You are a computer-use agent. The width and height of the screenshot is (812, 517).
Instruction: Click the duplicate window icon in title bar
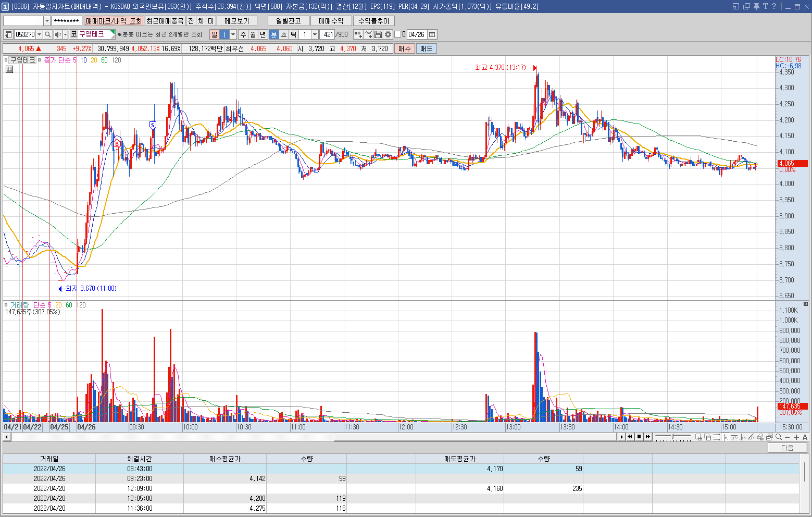[x=746, y=6]
